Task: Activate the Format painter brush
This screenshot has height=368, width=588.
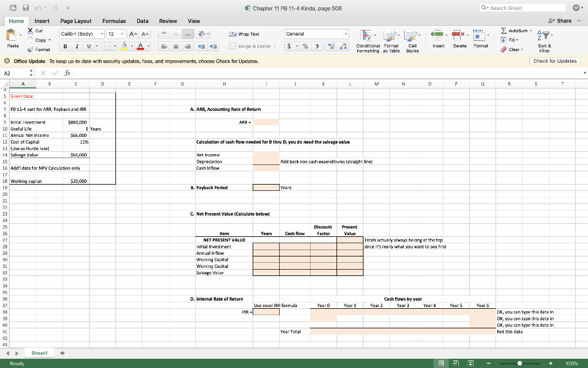Action: pyautogui.click(x=30, y=49)
